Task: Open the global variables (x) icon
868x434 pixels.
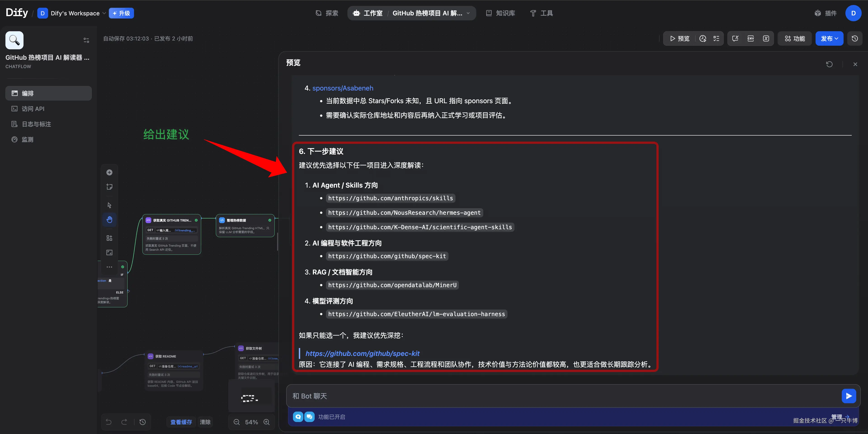Action: (766, 39)
